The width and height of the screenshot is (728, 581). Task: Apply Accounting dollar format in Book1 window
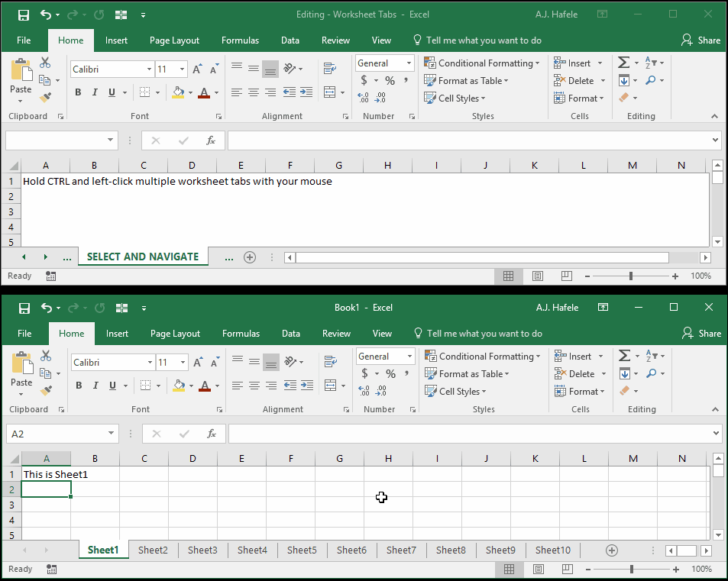coord(364,373)
